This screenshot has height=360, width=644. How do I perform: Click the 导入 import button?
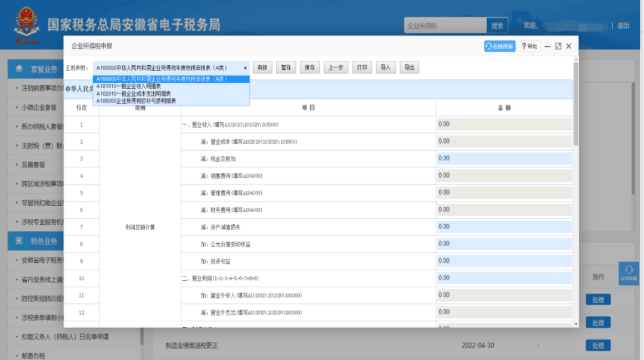(x=385, y=68)
